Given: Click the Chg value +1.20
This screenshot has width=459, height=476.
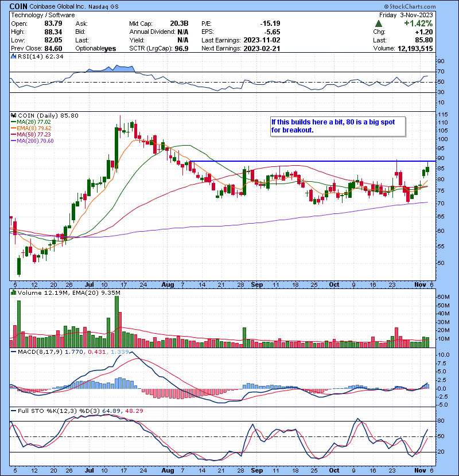Looking at the screenshot, I should coord(424,32).
